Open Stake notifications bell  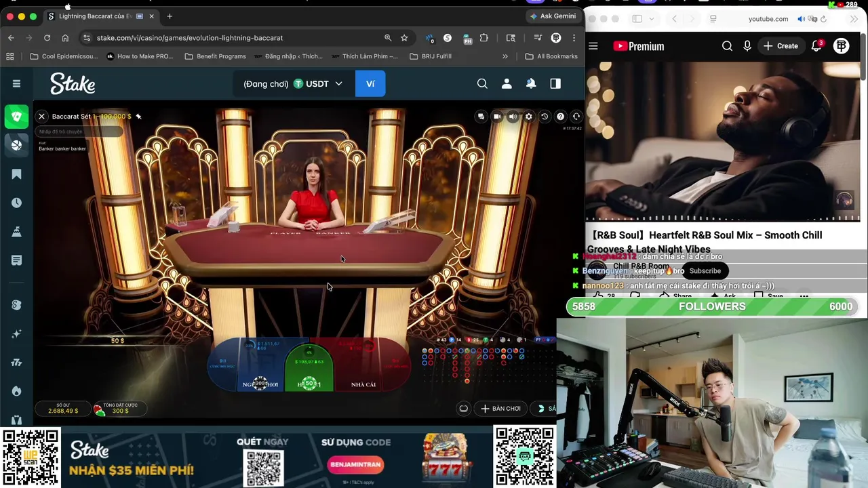pos(531,84)
